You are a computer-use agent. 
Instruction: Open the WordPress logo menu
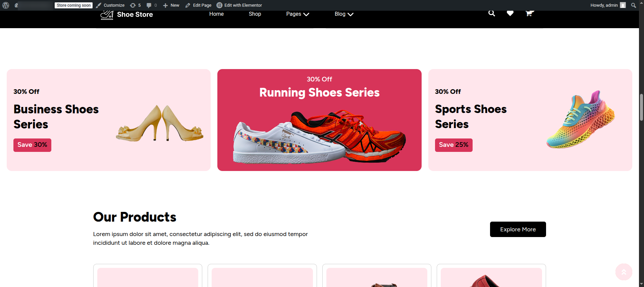tap(6, 5)
